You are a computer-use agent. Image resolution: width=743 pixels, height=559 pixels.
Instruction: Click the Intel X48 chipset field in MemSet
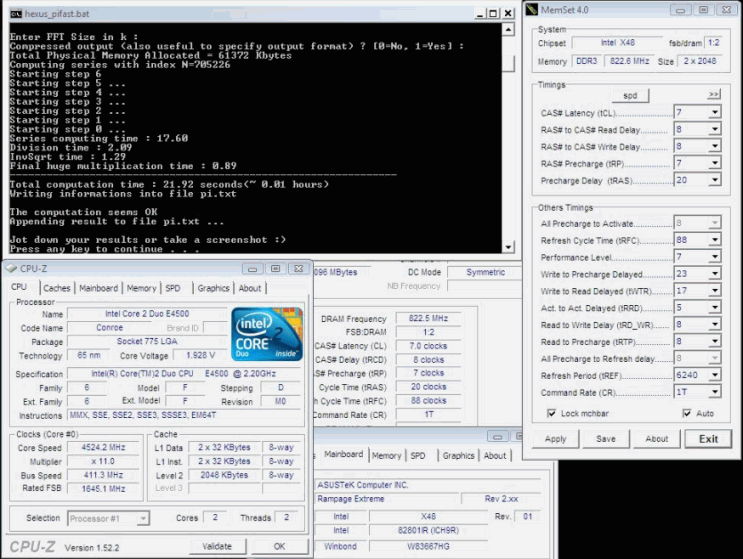[617, 43]
